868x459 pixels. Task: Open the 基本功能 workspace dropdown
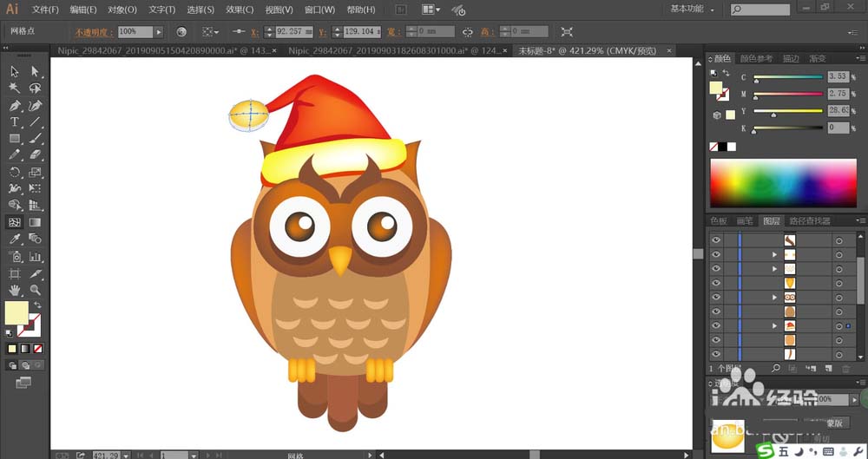click(693, 9)
